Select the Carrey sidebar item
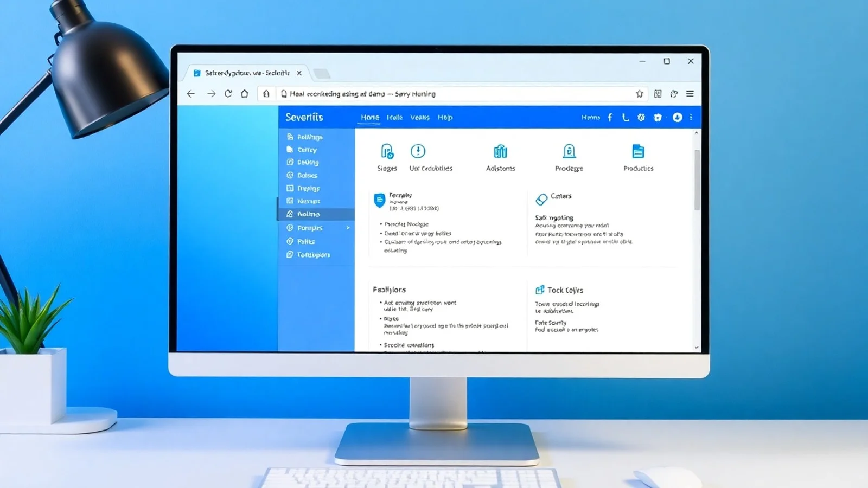This screenshot has height=488, width=868. point(316,150)
